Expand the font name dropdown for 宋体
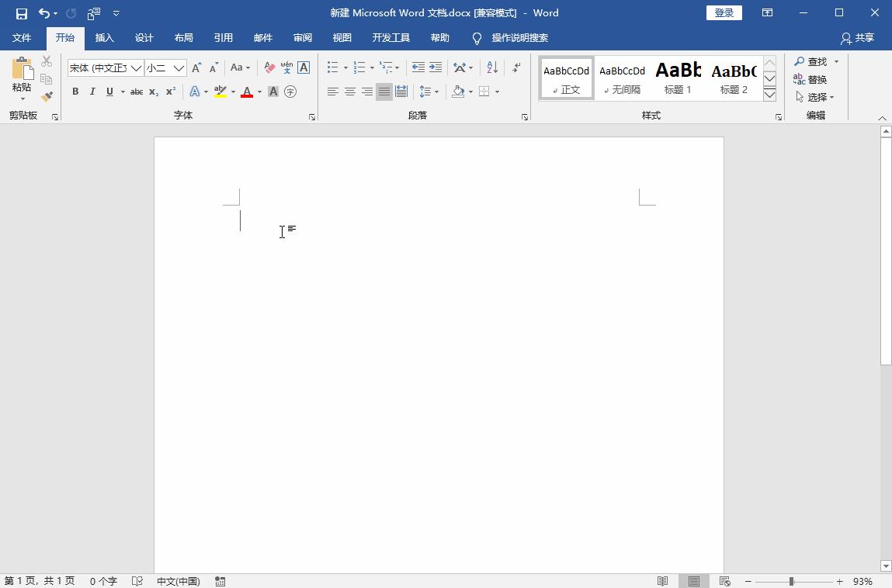 pos(136,68)
